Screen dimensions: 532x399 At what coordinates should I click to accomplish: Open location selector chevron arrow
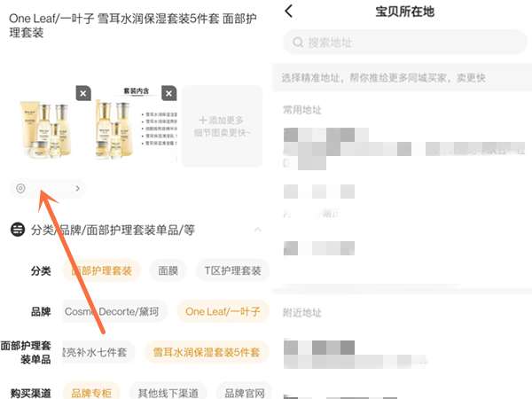click(x=78, y=188)
